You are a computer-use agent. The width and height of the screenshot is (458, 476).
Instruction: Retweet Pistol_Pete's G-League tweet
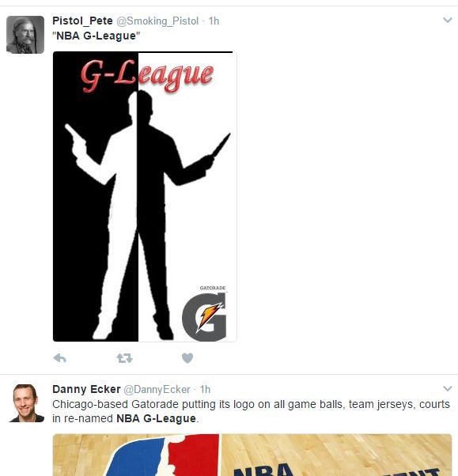point(125,358)
